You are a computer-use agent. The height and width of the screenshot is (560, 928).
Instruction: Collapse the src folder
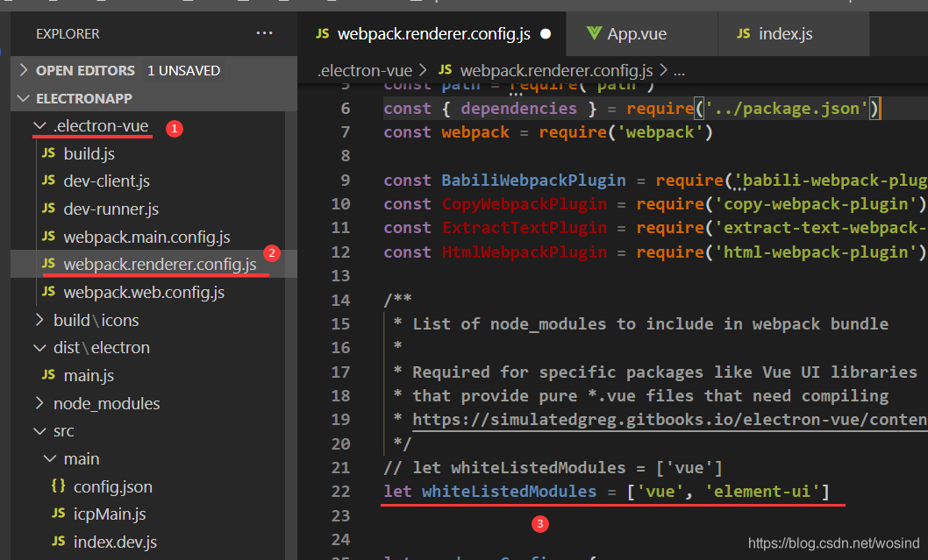tap(39, 431)
